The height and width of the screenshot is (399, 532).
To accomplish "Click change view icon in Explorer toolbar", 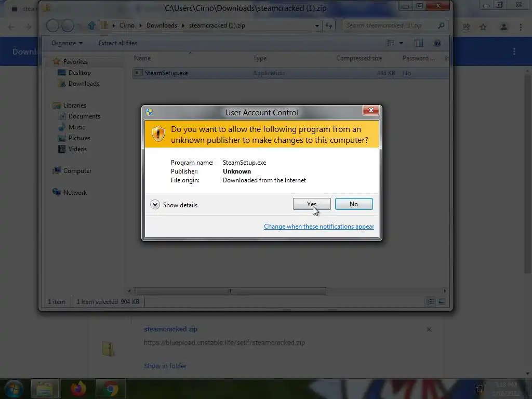I will coord(390,43).
